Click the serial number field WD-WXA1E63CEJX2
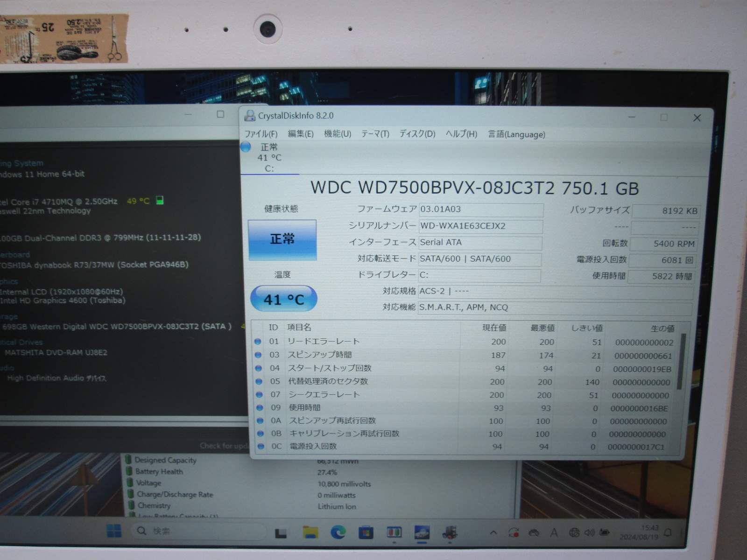The width and height of the screenshot is (747, 560). click(481, 226)
